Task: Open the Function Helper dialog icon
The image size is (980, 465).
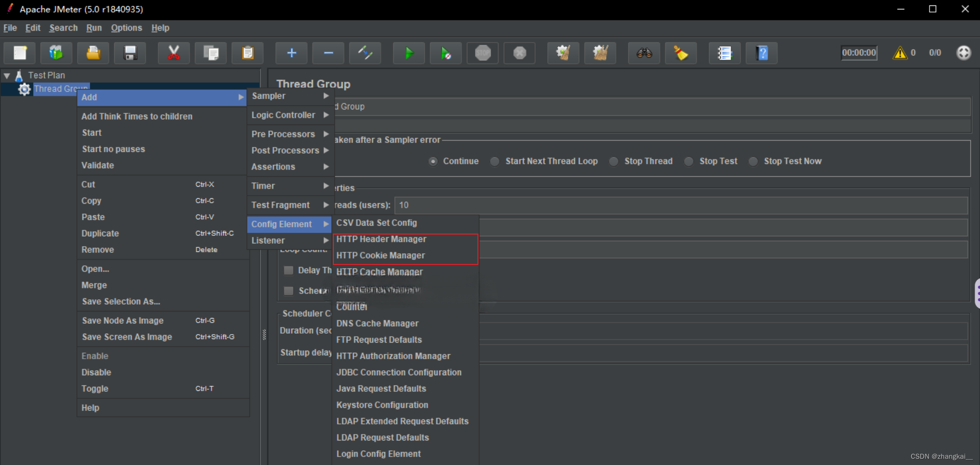Action: pyautogui.click(x=725, y=53)
